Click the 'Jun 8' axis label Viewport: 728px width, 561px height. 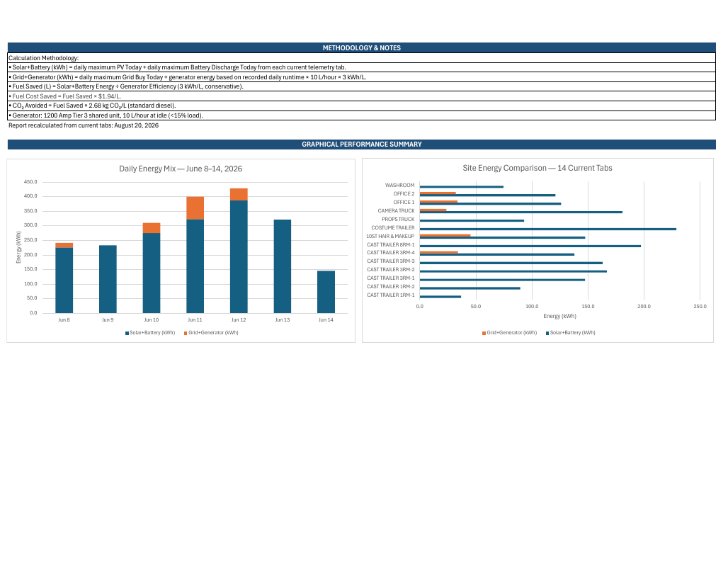point(64,320)
